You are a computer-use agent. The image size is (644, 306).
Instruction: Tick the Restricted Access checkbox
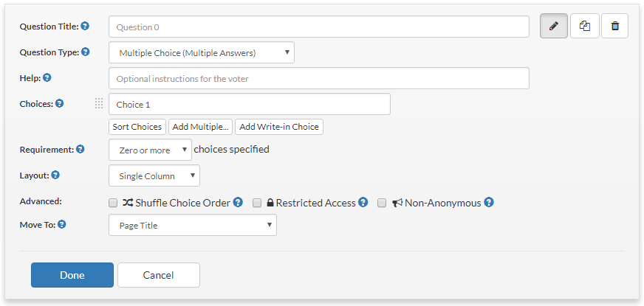pos(257,203)
